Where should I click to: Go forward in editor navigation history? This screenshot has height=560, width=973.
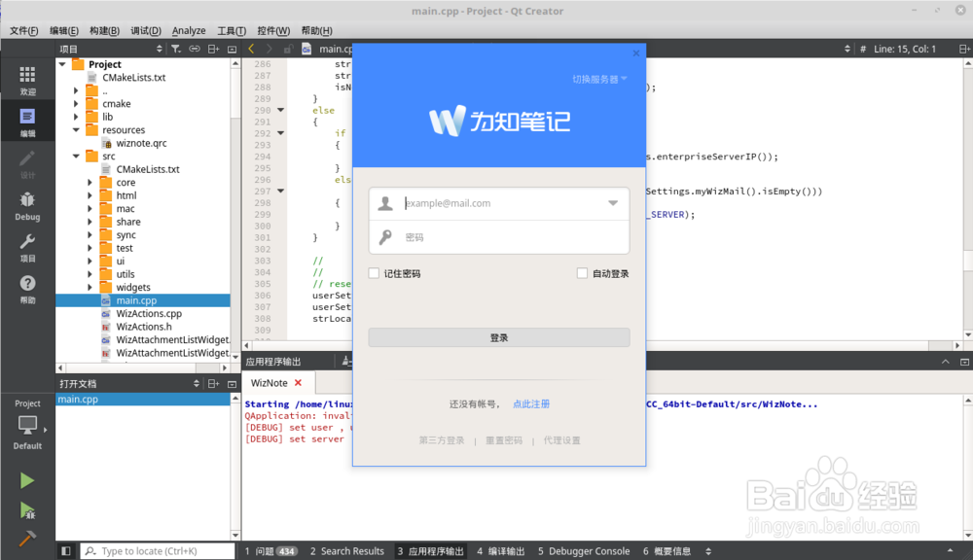pyautogui.click(x=269, y=49)
